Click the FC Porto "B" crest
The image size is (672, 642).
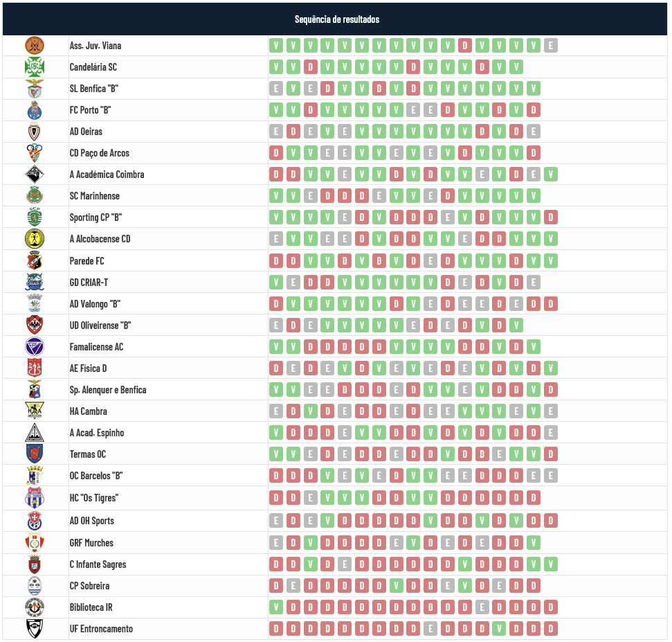(35, 110)
